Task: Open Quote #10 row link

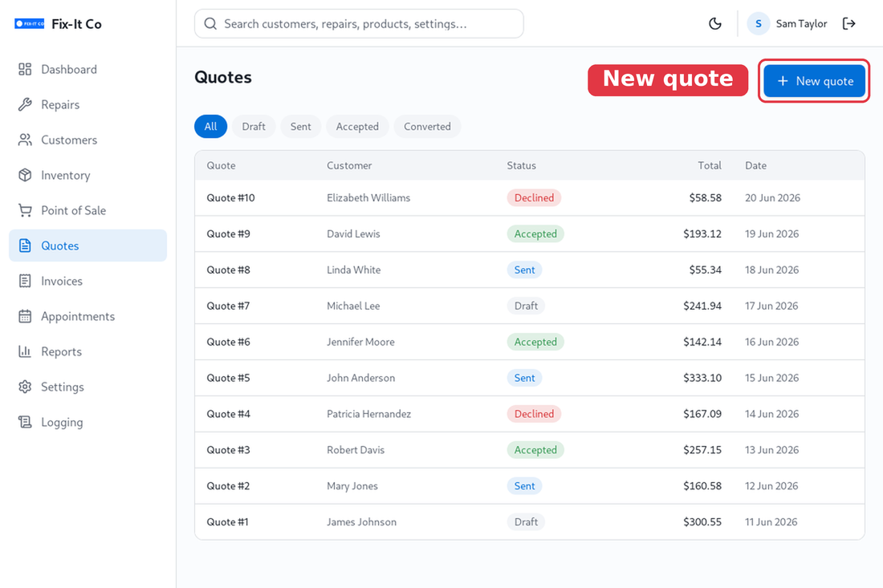Action: 231,198
